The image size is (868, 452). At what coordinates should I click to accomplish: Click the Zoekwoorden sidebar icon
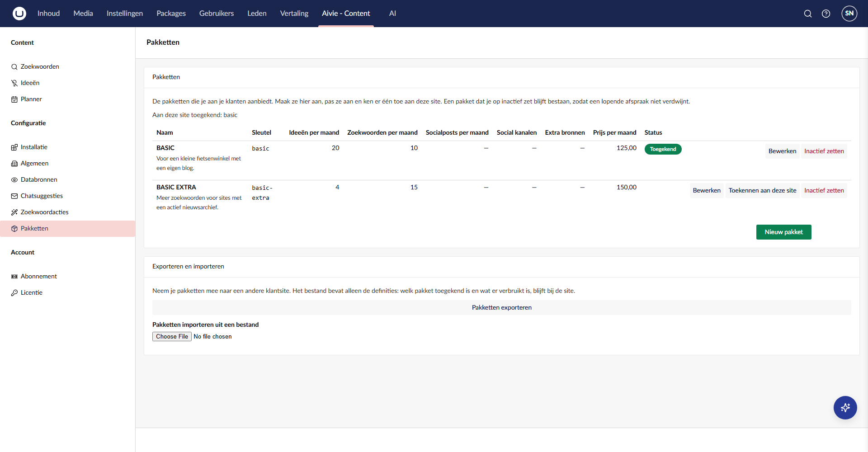point(14,67)
